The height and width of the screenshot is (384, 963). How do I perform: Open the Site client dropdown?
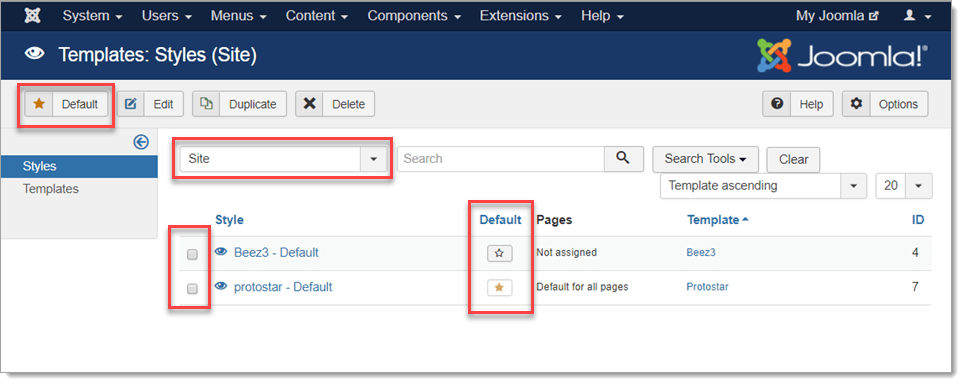click(x=283, y=159)
